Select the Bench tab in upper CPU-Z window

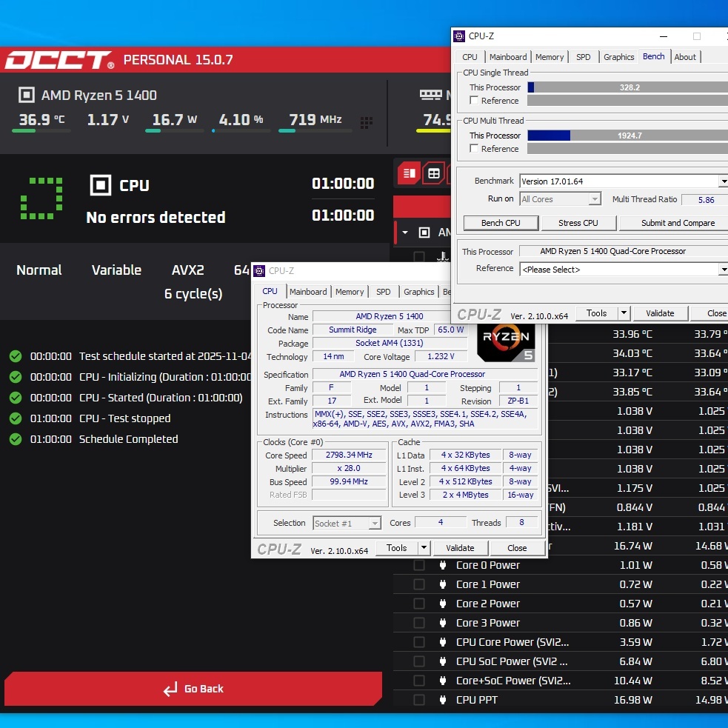click(x=653, y=56)
